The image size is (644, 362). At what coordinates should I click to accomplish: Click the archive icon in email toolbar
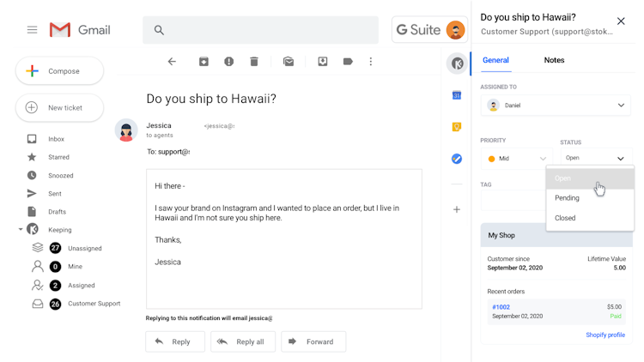pos(204,62)
